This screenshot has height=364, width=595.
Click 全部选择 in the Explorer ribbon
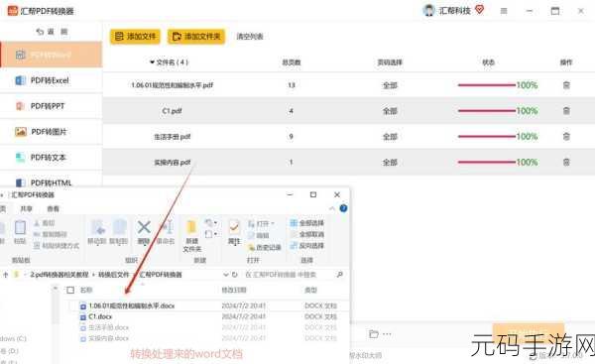click(x=307, y=223)
